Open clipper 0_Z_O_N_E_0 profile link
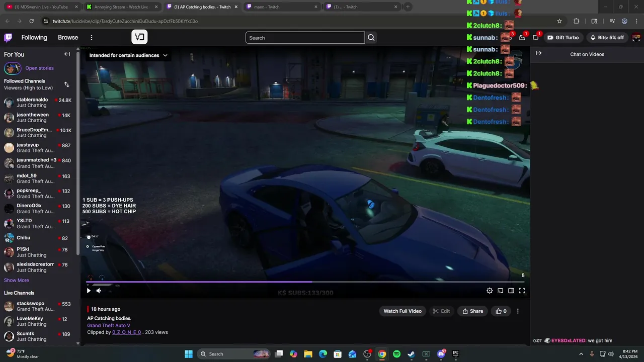This screenshot has width=644, height=362. (x=126, y=332)
